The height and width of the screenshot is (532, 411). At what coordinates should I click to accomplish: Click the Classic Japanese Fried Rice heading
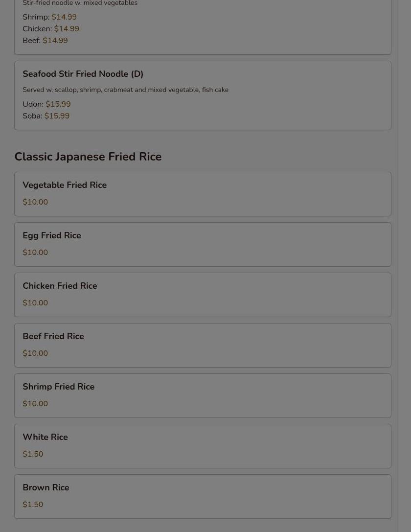coord(88,157)
